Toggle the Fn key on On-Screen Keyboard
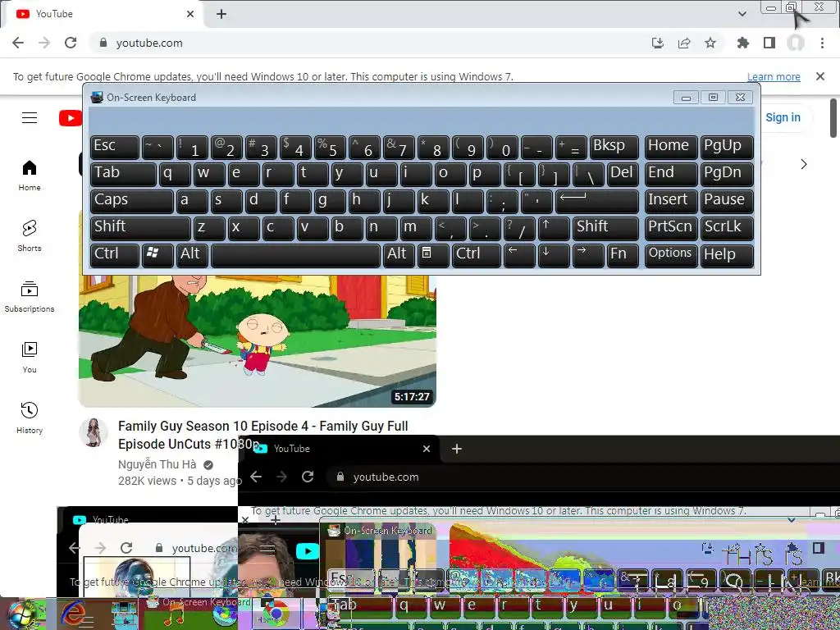The width and height of the screenshot is (840, 630). tap(623, 254)
